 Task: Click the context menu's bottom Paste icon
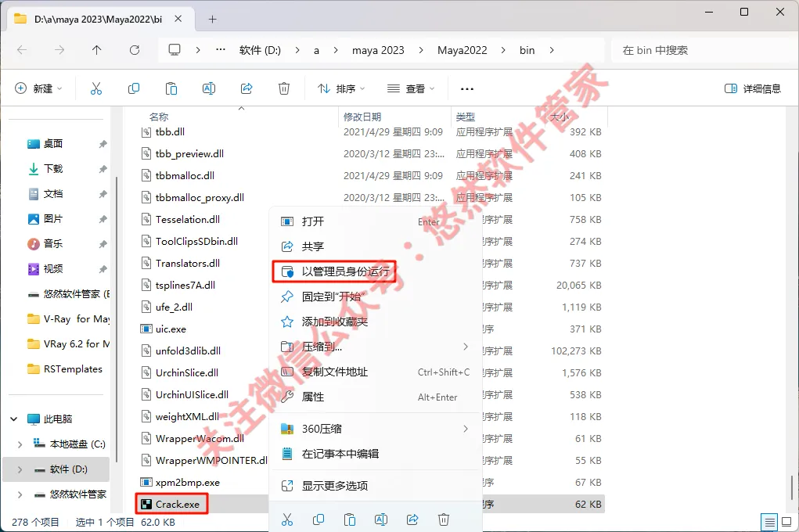click(x=350, y=519)
